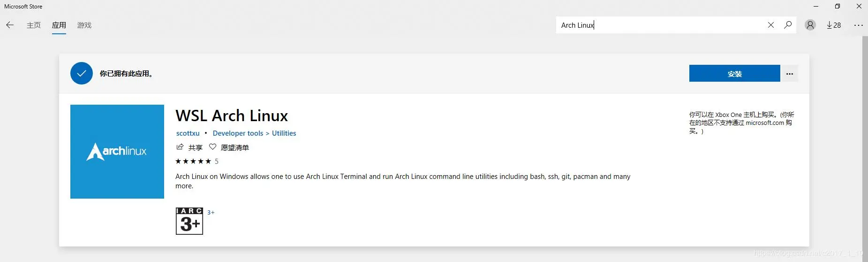View the five-star rating reviews
Viewport: 868px width, 262px height.
[197, 162]
